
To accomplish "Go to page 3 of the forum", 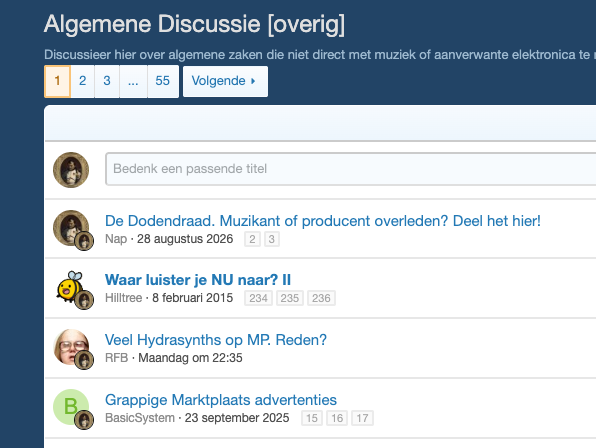I will [107, 81].
